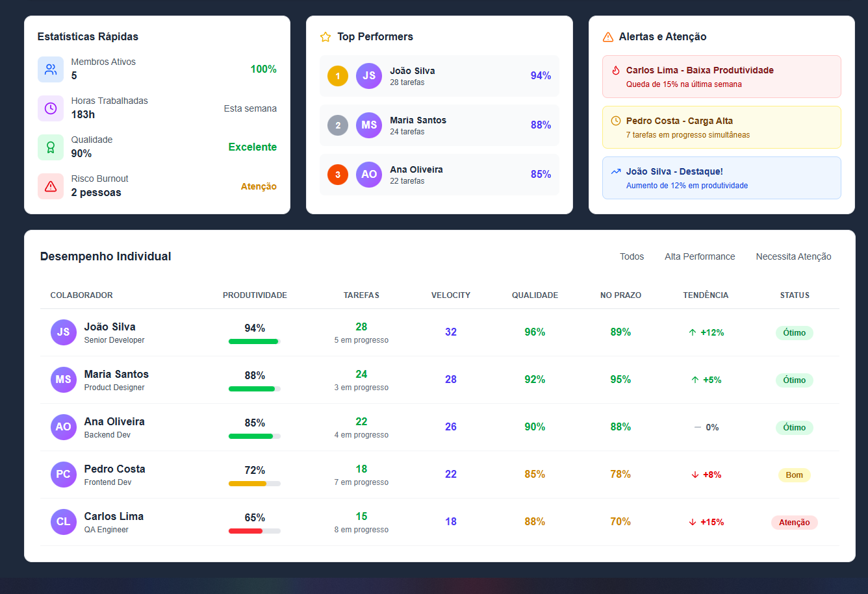
Task: Click the Membros Ativos people icon
Action: [50, 69]
